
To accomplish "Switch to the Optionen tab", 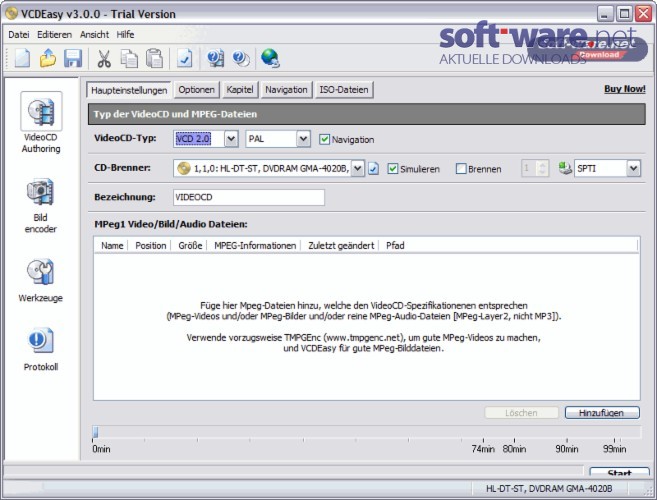I will [x=196, y=90].
